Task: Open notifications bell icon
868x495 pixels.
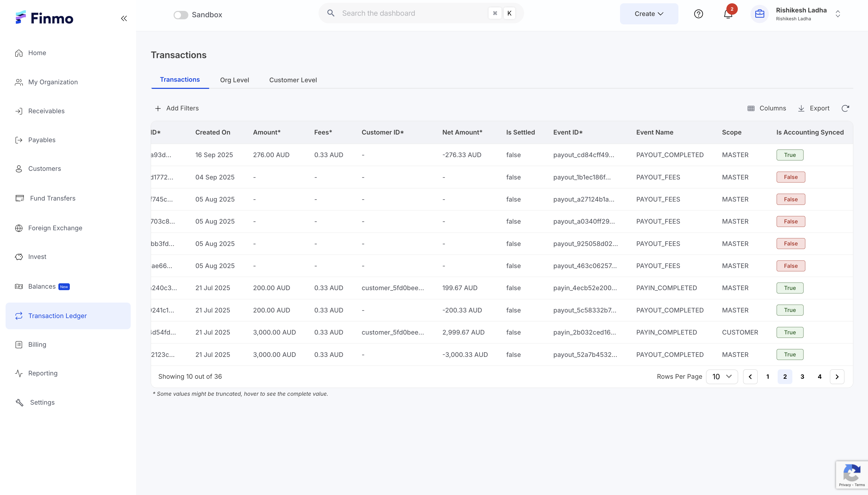Action: tap(728, 14)
